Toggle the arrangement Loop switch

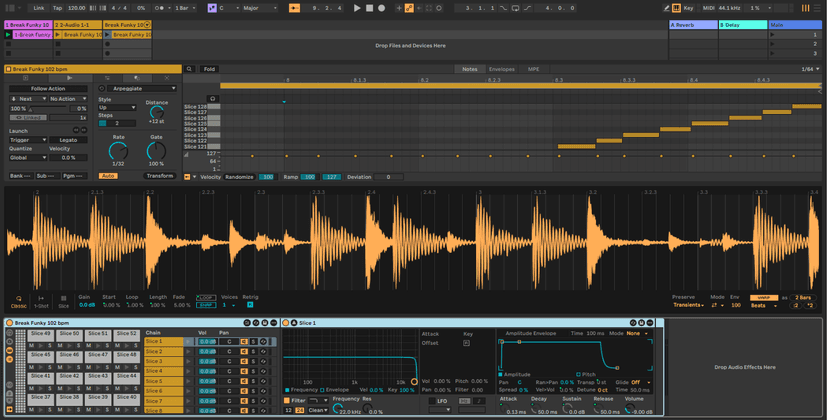coord(515,8)
